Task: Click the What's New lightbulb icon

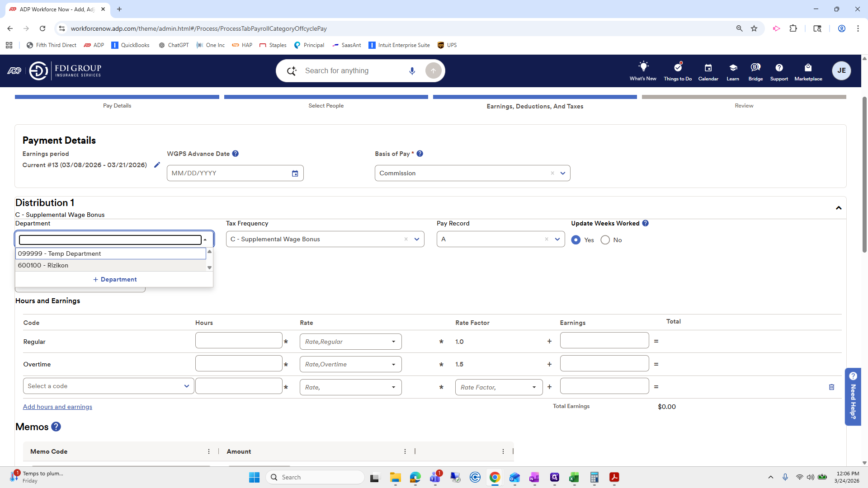Action: point(643,67)
